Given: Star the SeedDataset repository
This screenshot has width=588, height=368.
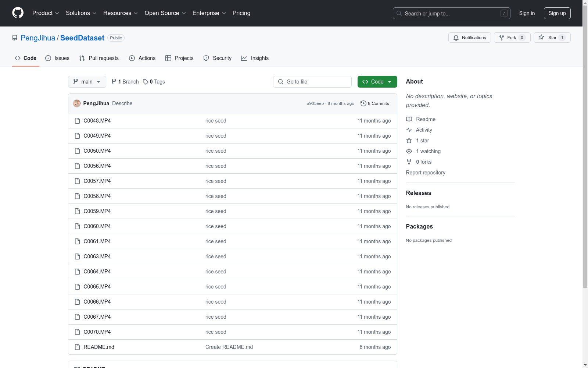Looking at the screenshot, I should 552,38.
